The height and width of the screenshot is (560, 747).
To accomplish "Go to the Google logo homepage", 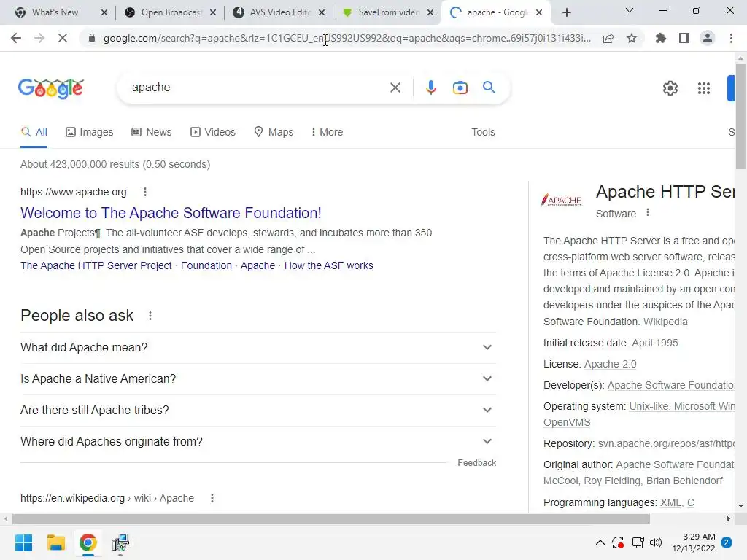I will pos(51,88).
